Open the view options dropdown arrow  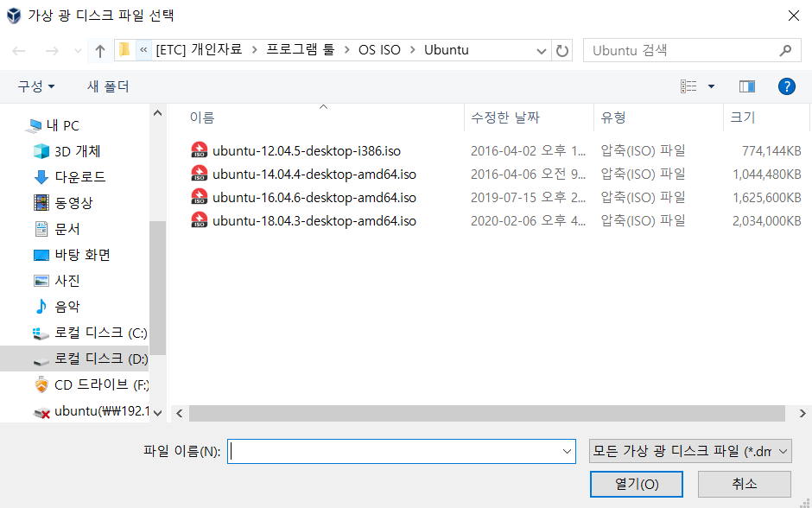(712, 86)
